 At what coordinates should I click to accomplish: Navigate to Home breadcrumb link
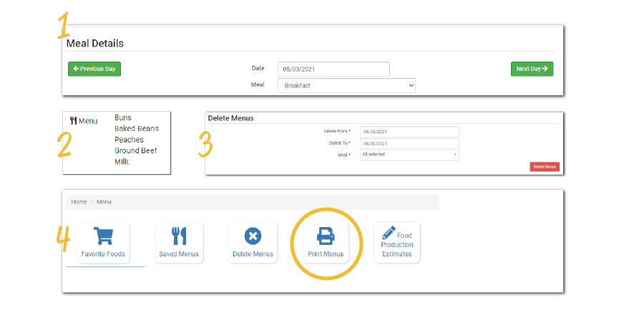tap(79, 202)
